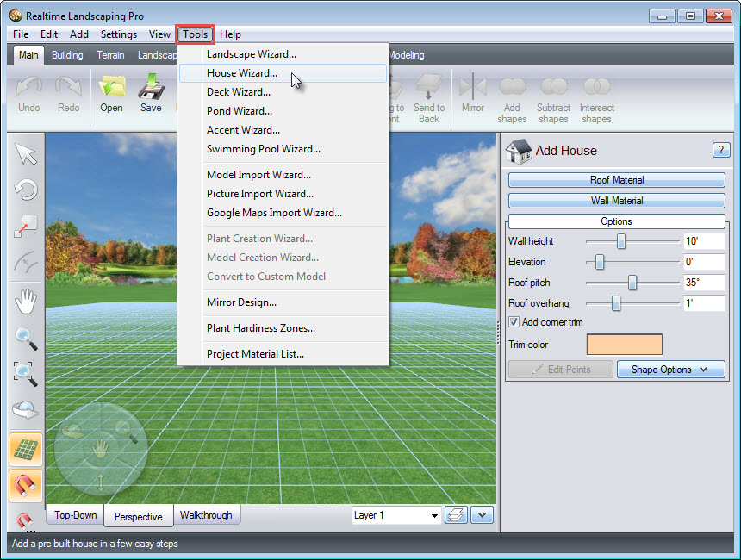
Task: Open the Add menu
Action: coord(79,34)
